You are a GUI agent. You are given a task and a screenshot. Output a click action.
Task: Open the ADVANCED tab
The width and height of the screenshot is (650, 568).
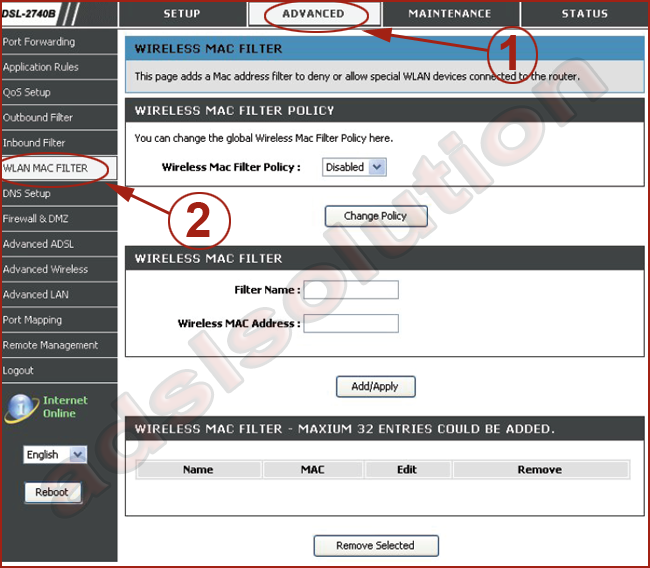click(x=313, y=14)
